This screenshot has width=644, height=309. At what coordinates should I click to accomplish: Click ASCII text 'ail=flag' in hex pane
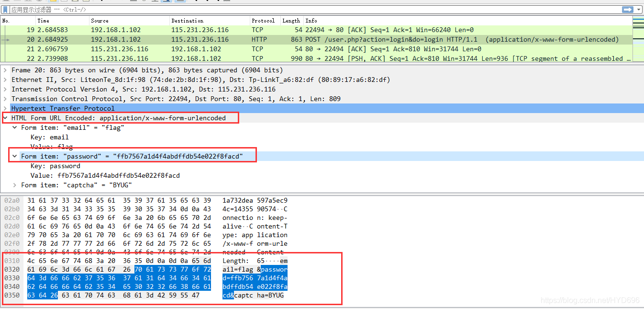coord(238,269)
